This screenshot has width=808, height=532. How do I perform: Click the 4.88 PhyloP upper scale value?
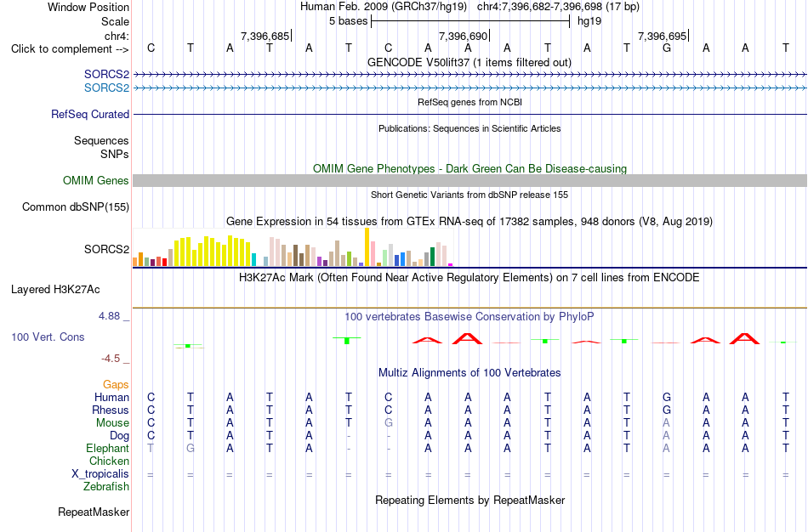click(x=110, y=316)
